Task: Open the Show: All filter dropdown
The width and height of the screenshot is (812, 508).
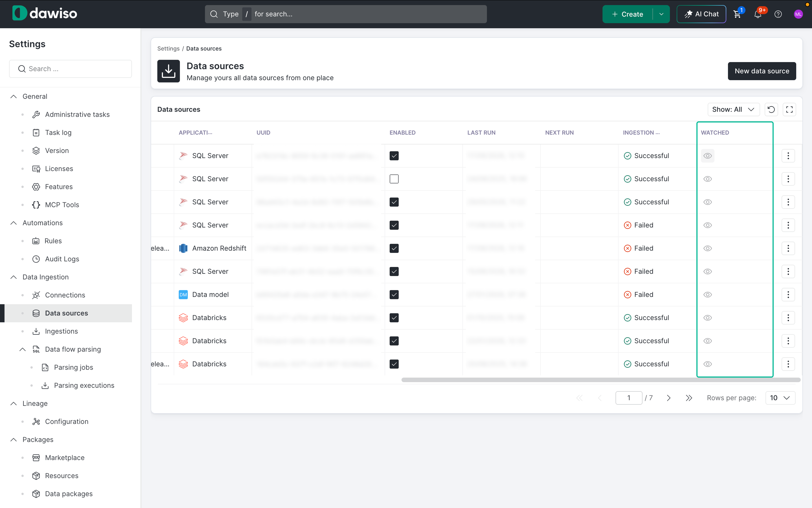Action: click(x=734, y=110)
